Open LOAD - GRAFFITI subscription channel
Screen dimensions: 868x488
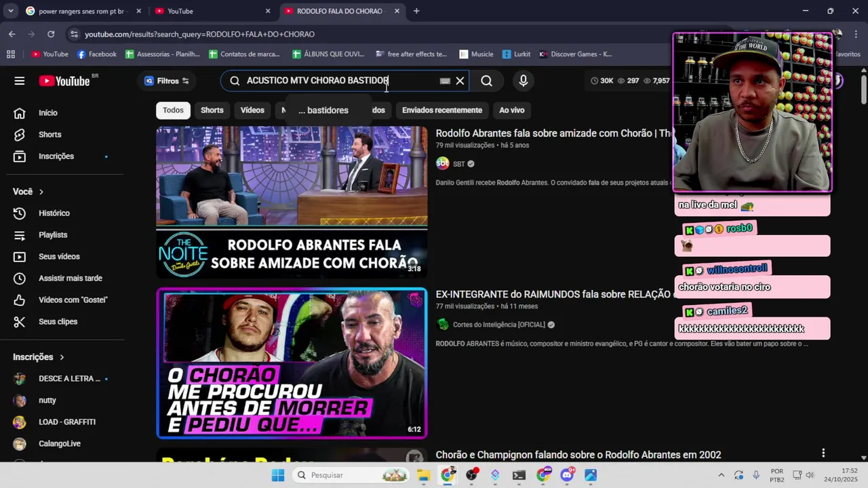pyautogui.click(x=68, y=422)
